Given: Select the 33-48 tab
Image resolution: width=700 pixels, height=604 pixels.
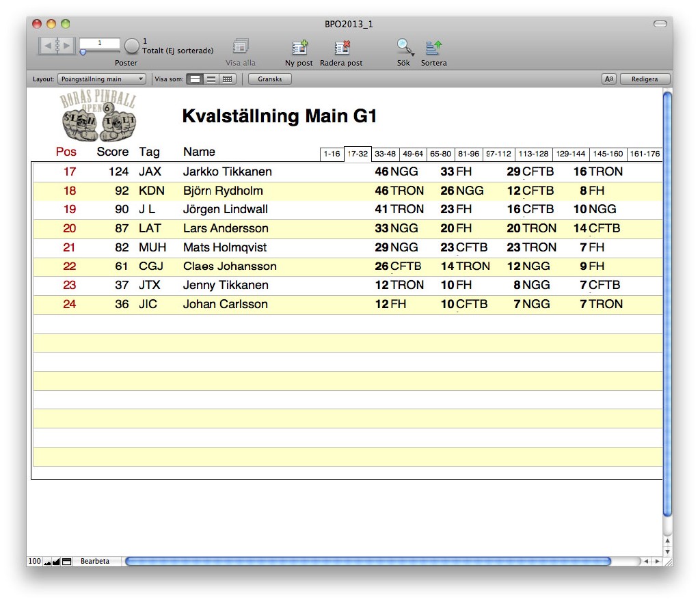Looking at the screenshot, I should tap(386, 154).
